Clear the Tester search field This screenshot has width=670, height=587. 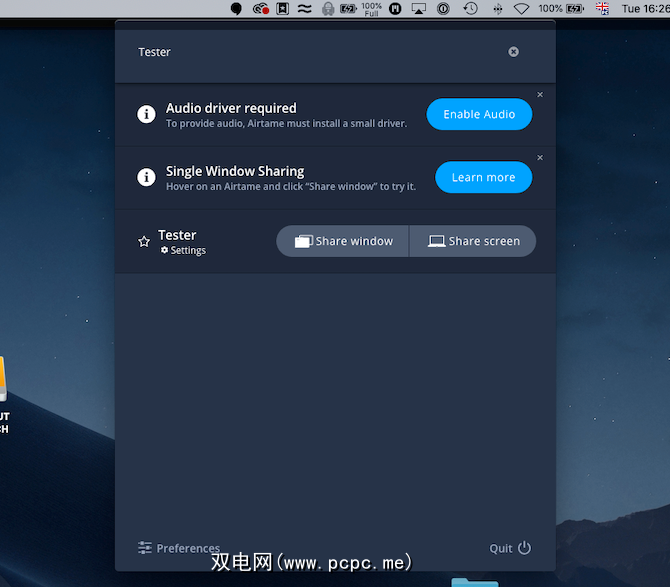click(x=513, y=52)
